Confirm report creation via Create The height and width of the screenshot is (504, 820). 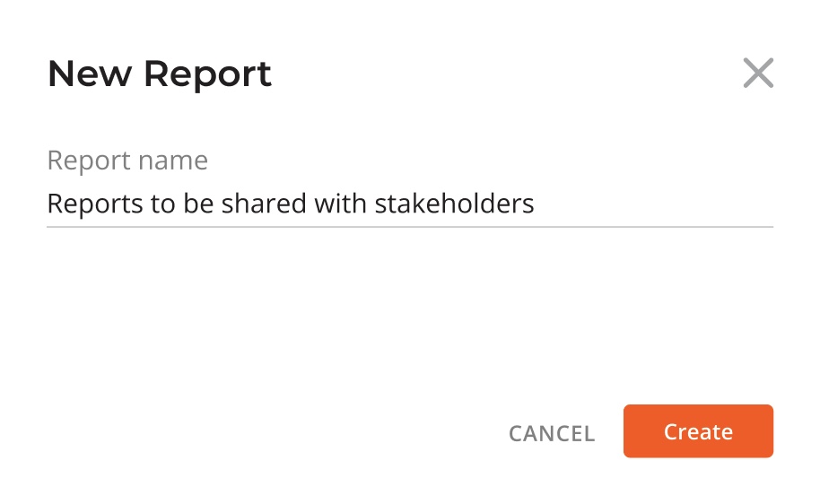pyautogui.click(x=698, y=431)
